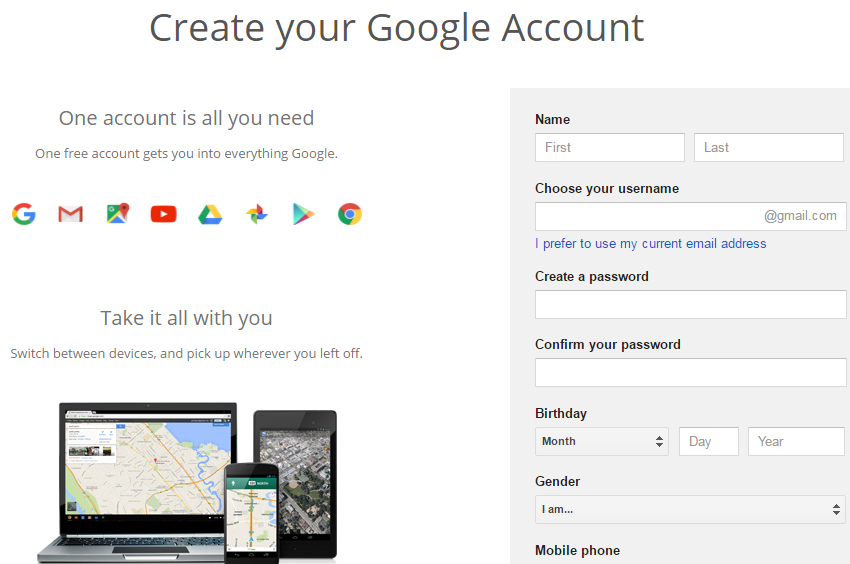
Task: Use my current email address link
Action: (651, 244)
